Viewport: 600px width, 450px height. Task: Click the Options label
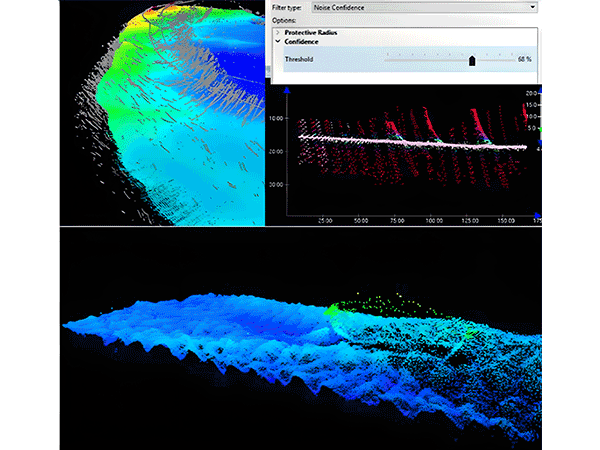(284, 20)
